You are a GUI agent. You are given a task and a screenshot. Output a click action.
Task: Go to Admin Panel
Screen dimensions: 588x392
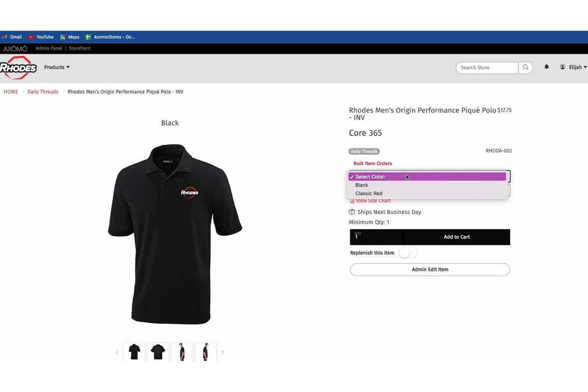(49, 48)
